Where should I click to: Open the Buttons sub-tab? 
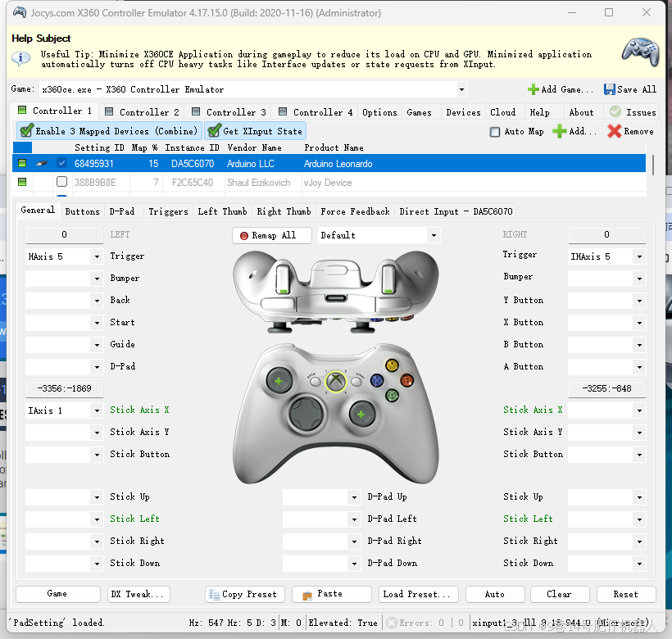82,211
